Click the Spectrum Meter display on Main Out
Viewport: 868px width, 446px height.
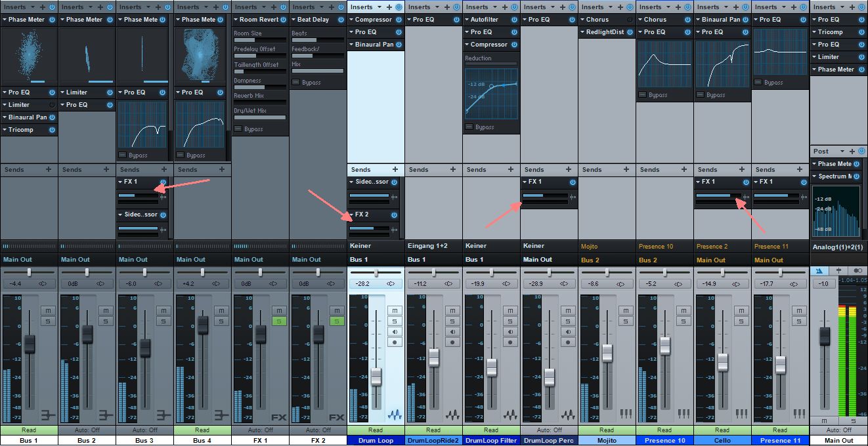tap(836, 211)
